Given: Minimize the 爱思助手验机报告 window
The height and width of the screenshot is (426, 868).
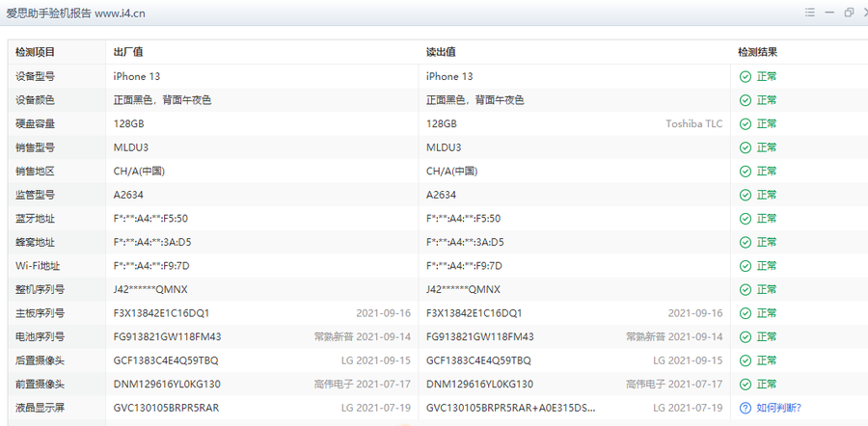Looking at the screenshot, I should point(829,13).
